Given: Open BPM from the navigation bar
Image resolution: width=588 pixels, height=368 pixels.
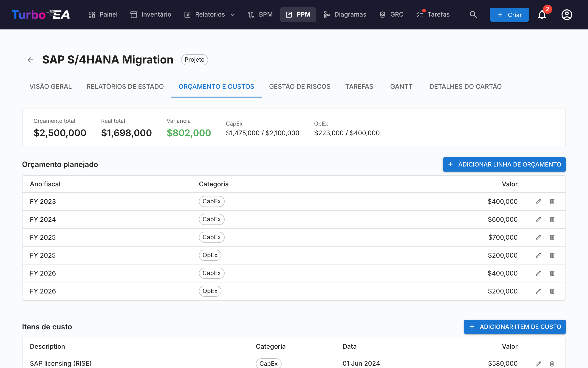Looking at the screenshot, I should (260, 14).
